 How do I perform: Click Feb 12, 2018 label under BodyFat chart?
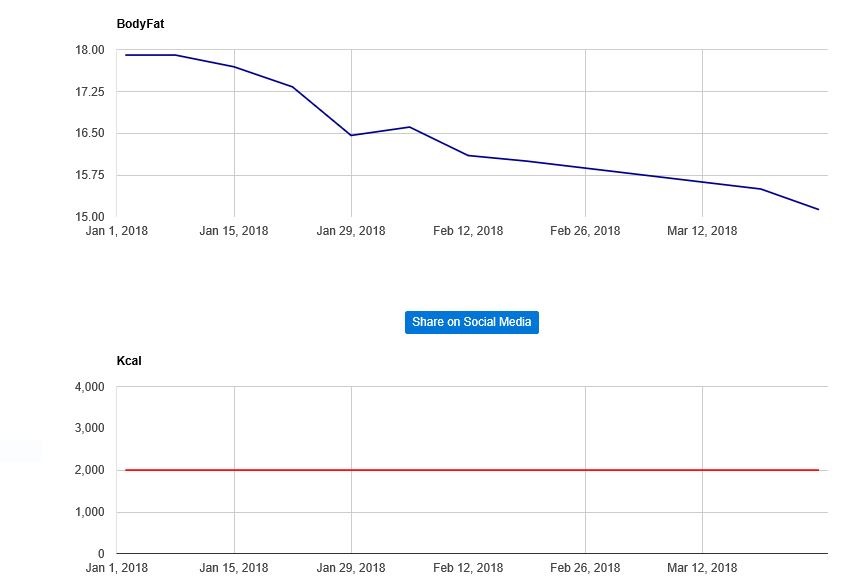[x=468, y=231]
